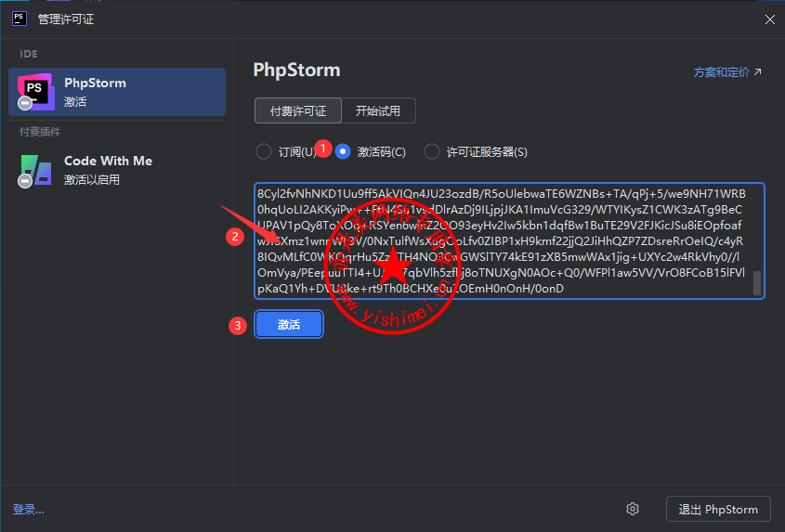This screenshot has height=532, width=785.
Task: Switch to the 付费许可证 tab
Action: 298,110
